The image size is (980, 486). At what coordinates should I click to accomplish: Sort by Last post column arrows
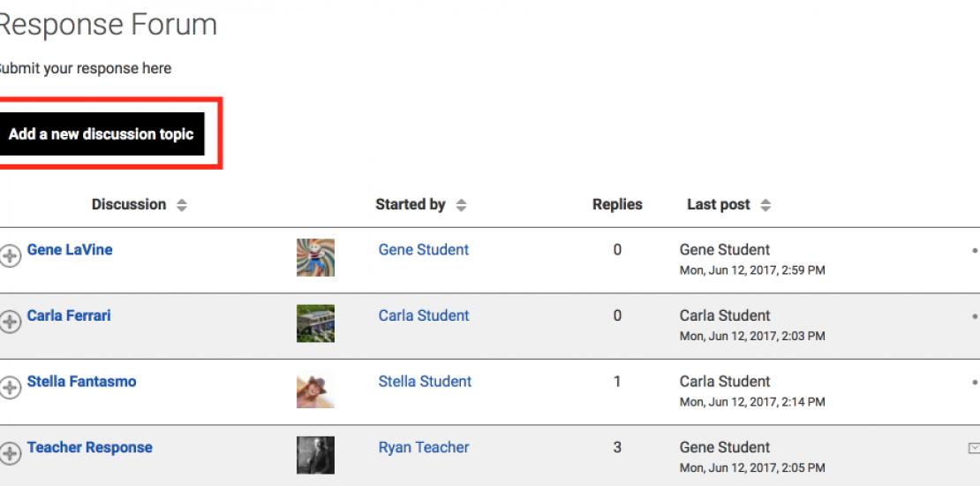(765, 205)
